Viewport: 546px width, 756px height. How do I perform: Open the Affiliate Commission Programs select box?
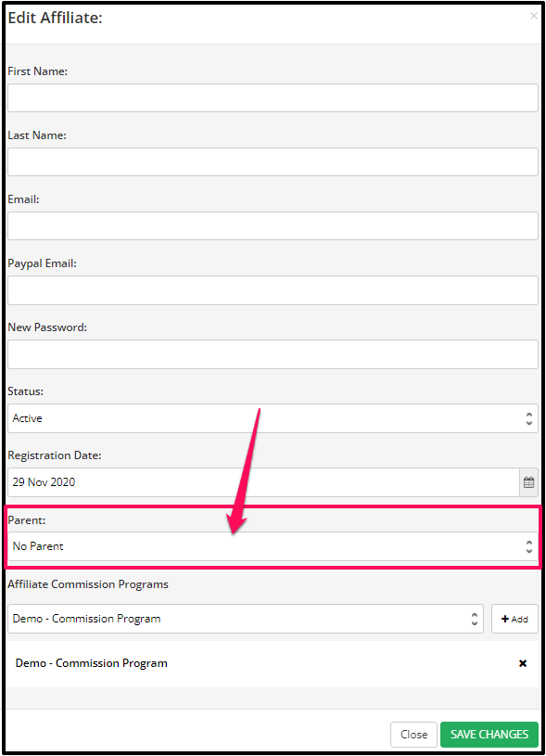[x=246, y=619]
